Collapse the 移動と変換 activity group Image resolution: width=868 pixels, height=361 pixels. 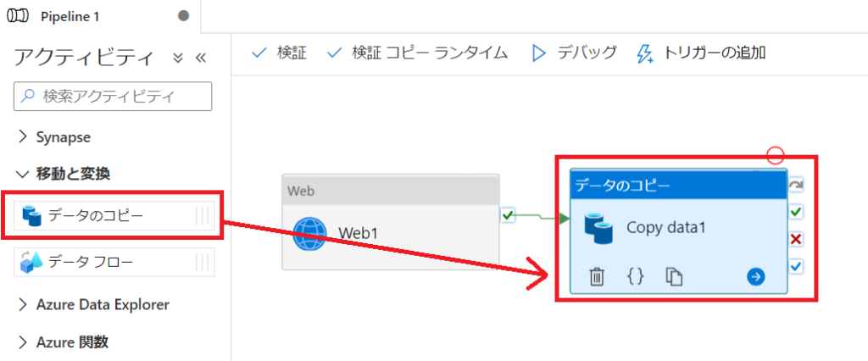click(x=71, y=174)
